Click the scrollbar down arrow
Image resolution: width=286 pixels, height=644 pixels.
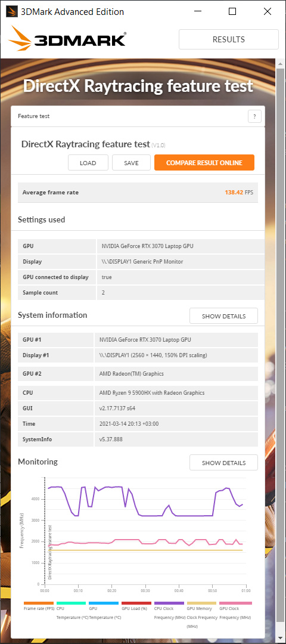[x=280, y=639]
